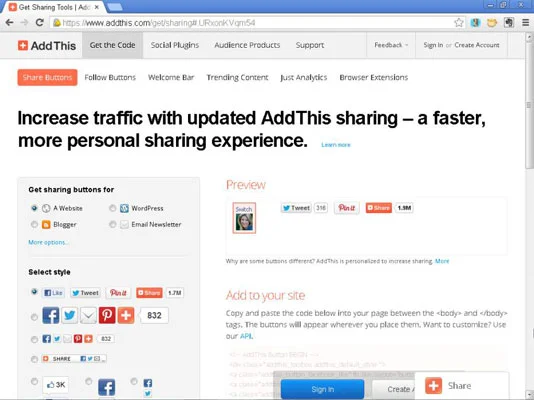Select the WordPress radio option
Viewport: 534px width, 400px height.
click(x=112, y=208)
